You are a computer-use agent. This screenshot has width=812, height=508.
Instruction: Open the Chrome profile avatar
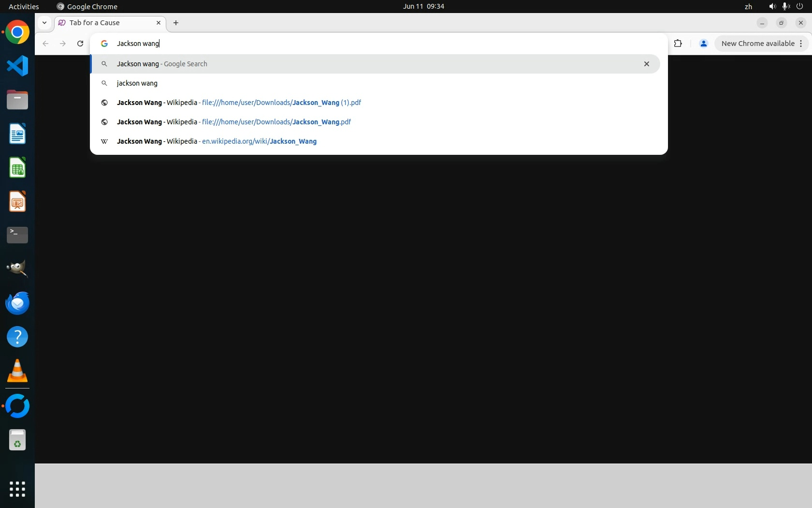coord(703,44)
